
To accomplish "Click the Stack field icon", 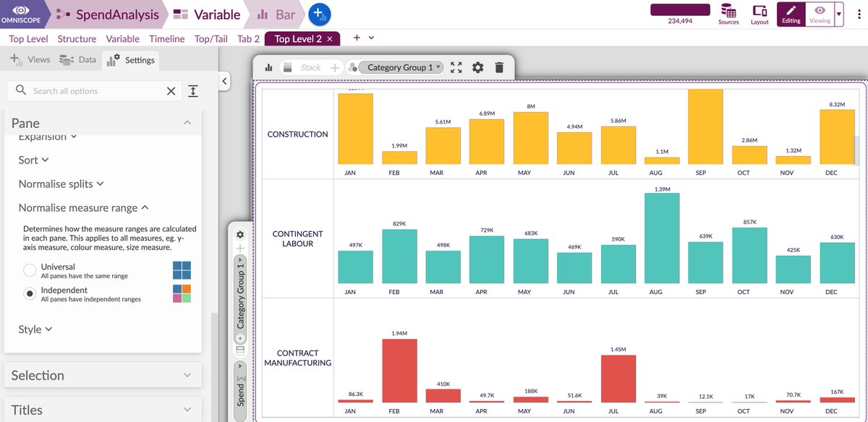I will [x=287, y=67].
